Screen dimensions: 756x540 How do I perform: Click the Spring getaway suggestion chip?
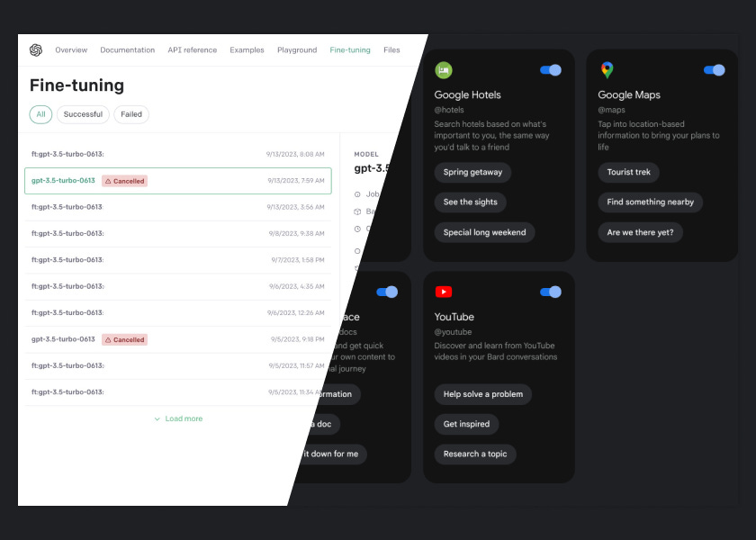tap(472, 172)
